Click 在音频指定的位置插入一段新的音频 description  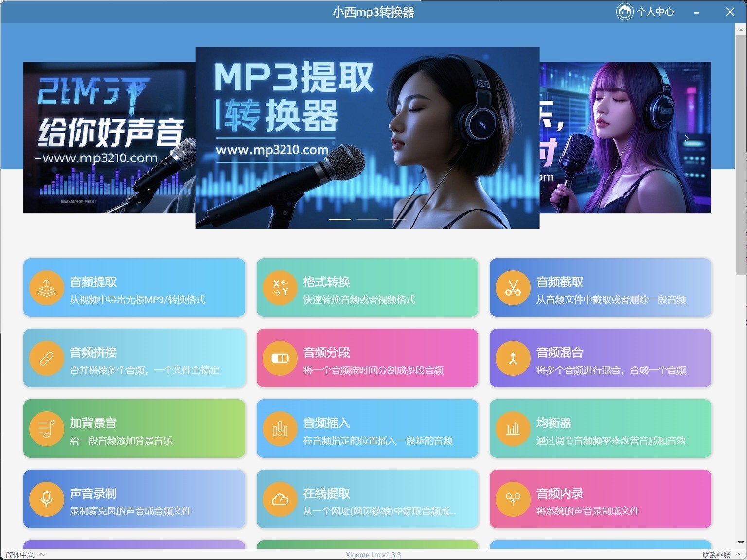[378, 440]
